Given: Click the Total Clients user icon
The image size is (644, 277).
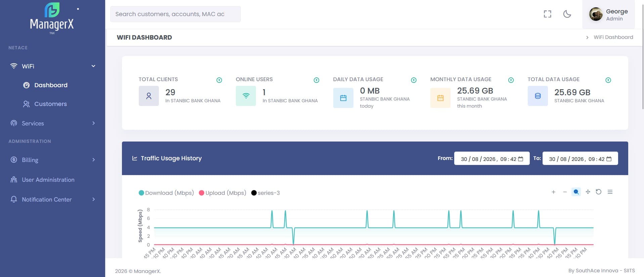Looking at the screenshot, I should [x=149, y=96].
